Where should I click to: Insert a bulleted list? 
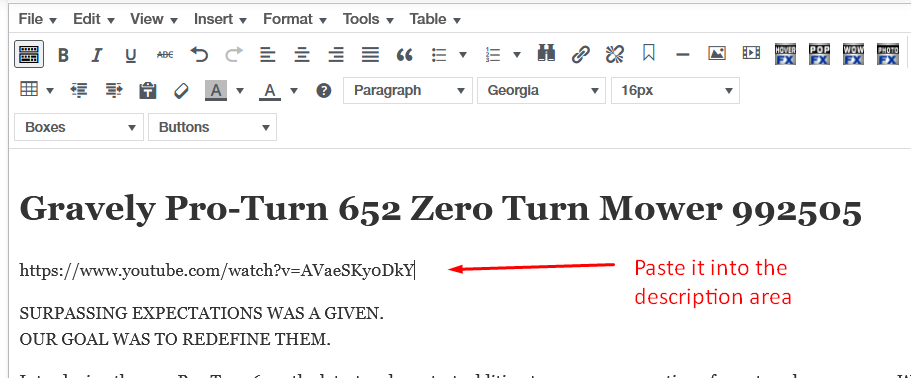point(439,55)
